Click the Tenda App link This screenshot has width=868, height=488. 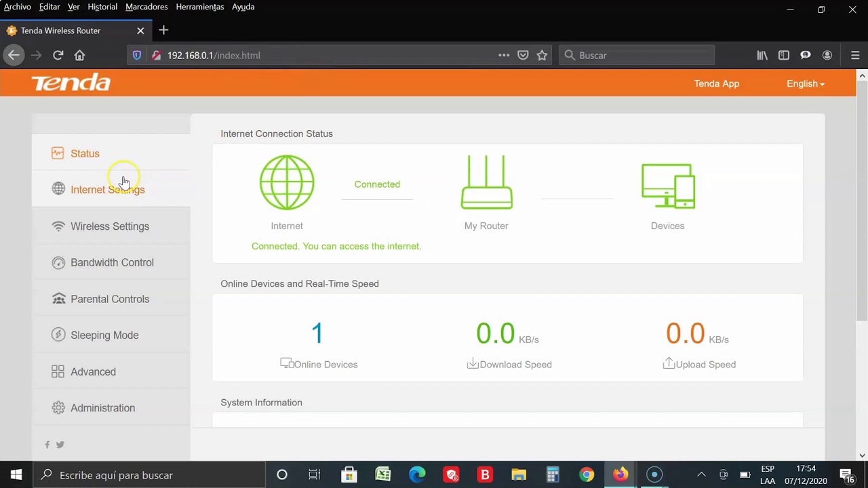click(717, 83)
